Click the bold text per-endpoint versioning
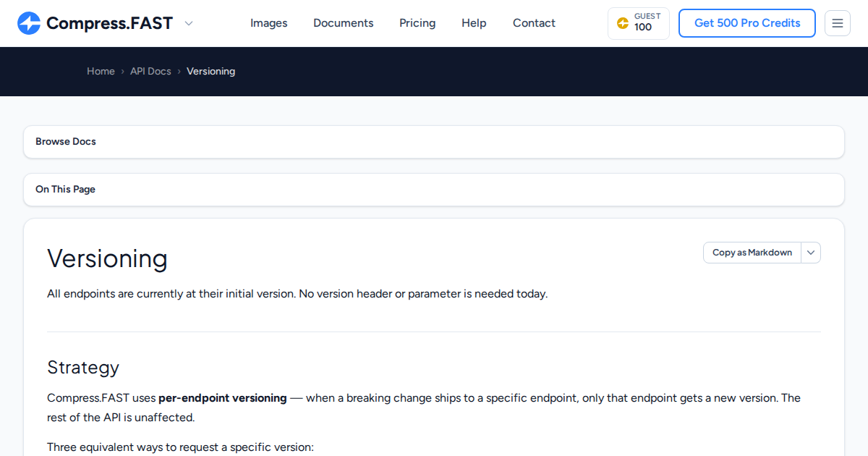This screenshot has width=868, height=456. (223, 398)
